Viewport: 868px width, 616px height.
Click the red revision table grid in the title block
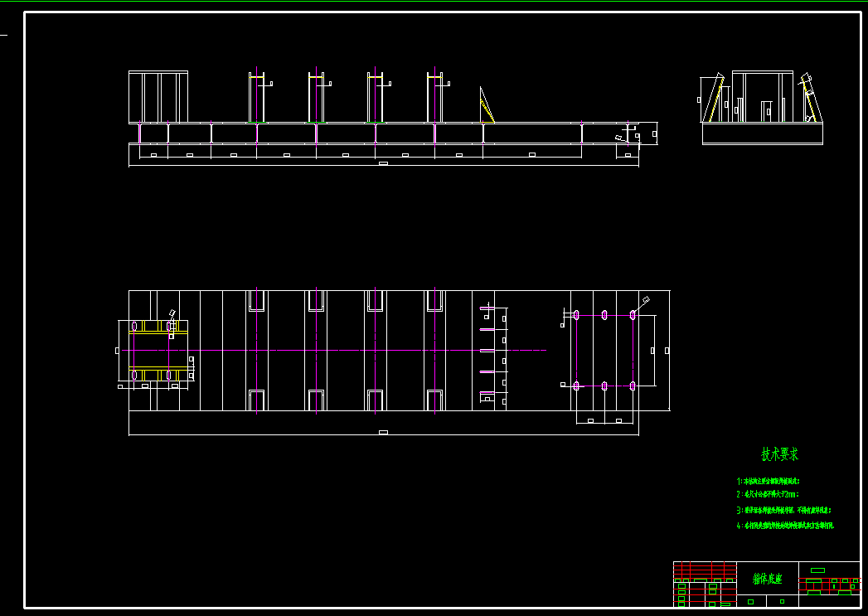pos(705,570)
